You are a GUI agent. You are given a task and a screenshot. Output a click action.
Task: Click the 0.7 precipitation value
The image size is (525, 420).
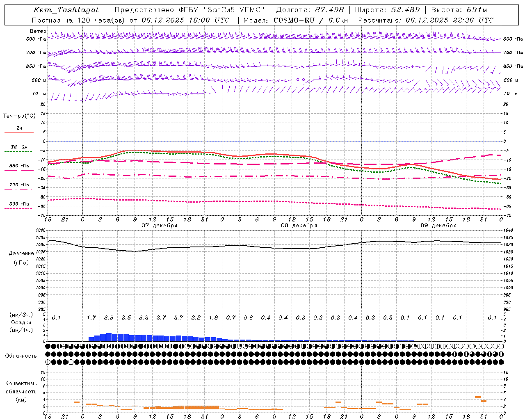tap(231, 318)
